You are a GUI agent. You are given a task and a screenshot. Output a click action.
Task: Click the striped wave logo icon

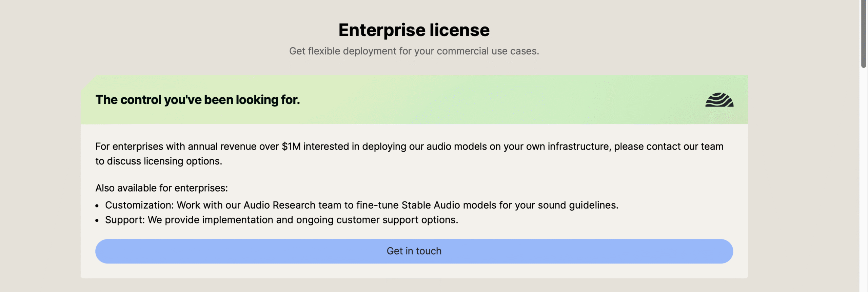click(719, 100)
